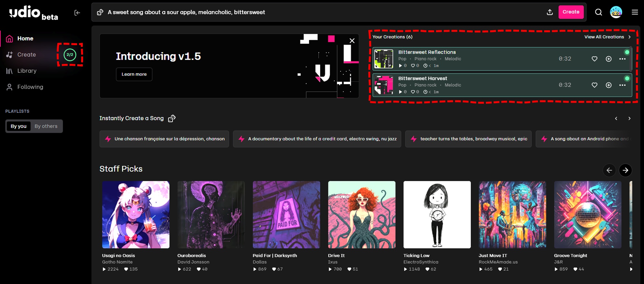Click the Learn more button
The width and height of the screenshot is (644, 284).
click(134, 74)
